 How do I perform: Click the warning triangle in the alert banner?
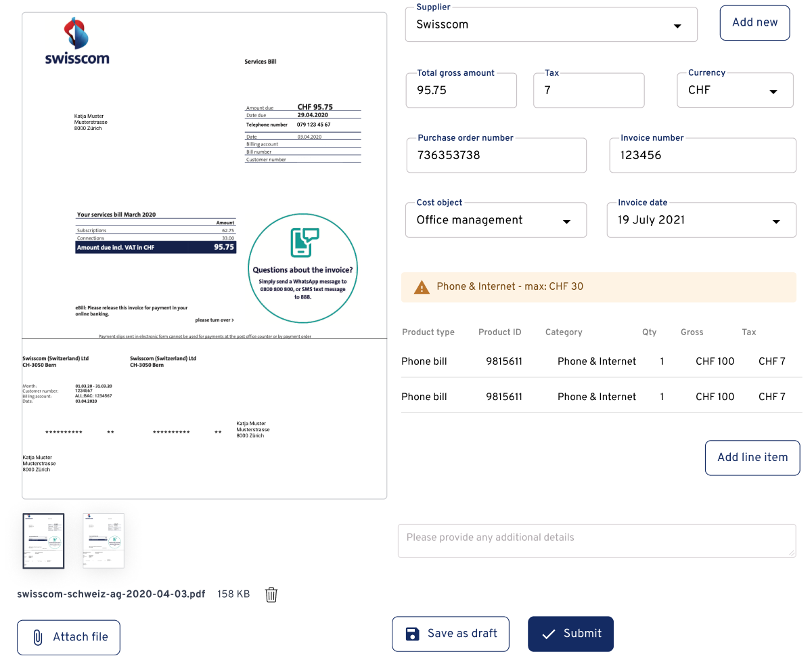(x=422, y=286)
